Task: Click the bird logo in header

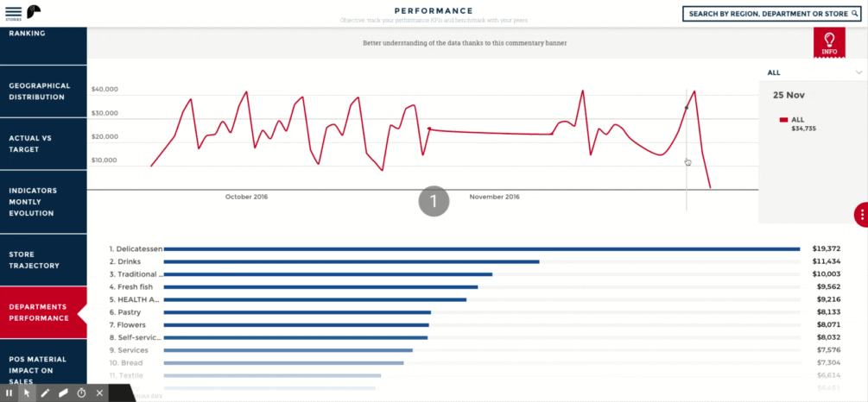Action: click(35, 12)
